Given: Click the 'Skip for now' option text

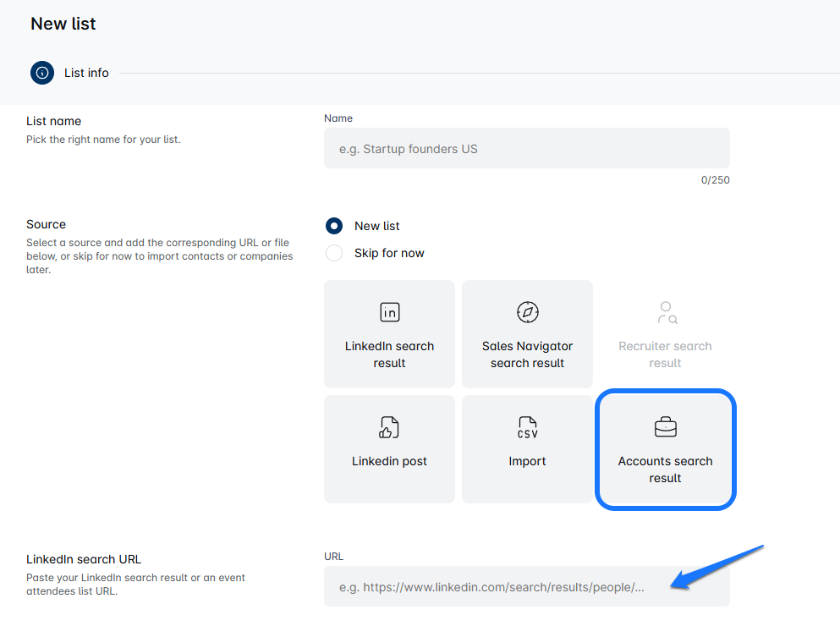Looking at the screenshot, I should pos(389,253).
